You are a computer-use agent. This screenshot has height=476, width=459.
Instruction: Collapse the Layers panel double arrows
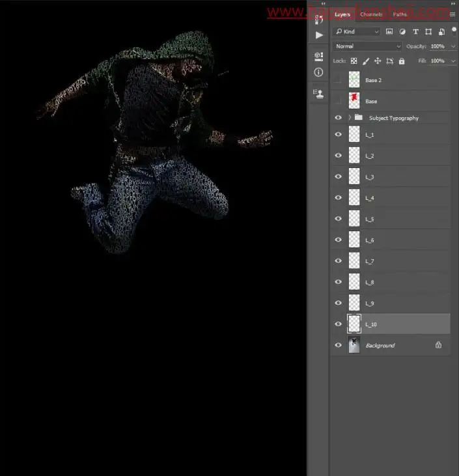coord(453,4)
